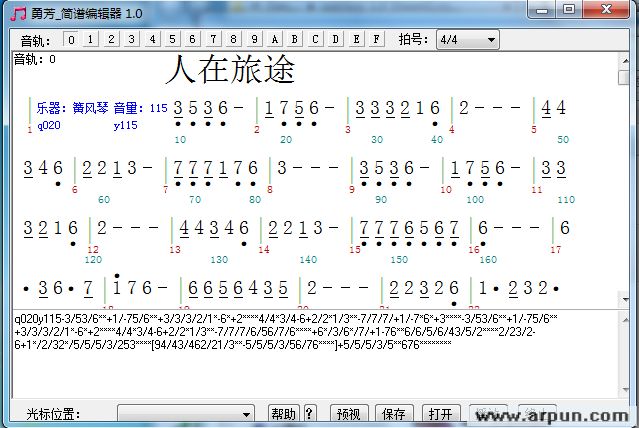
Task: Click measure number 8 marker
Action: [x=270, y=190]
